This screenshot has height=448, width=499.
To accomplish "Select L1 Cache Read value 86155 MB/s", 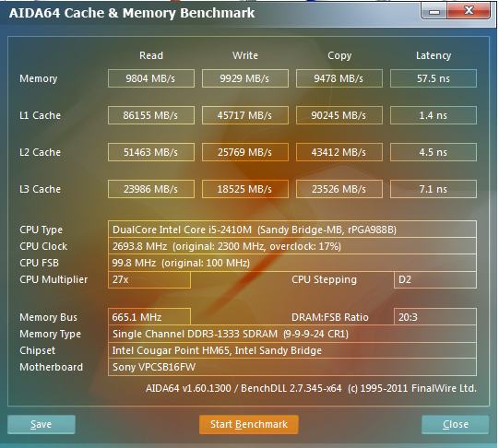I will (151, 115).
